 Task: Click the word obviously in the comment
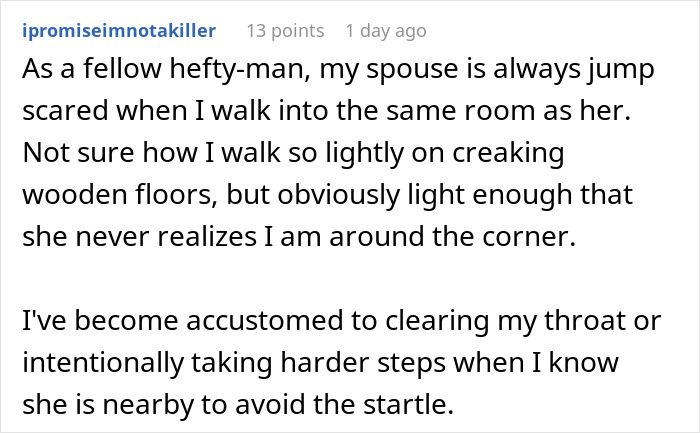point(338,195)
